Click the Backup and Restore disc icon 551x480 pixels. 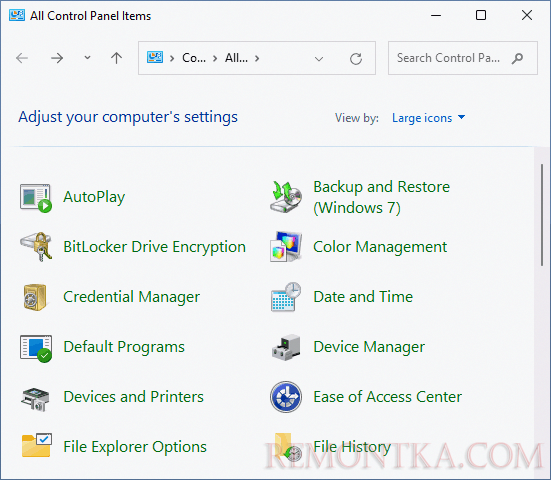[286, 197]
